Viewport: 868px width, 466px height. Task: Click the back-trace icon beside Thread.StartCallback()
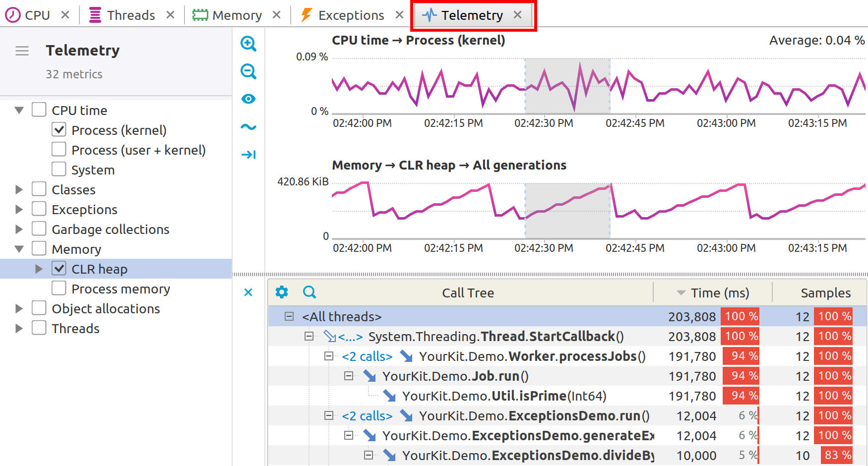330,336
